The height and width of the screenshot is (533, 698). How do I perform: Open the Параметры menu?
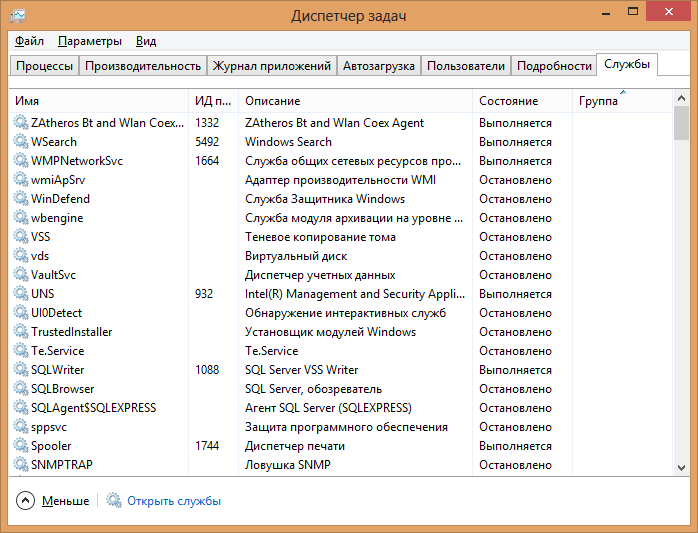coord(90,41)
